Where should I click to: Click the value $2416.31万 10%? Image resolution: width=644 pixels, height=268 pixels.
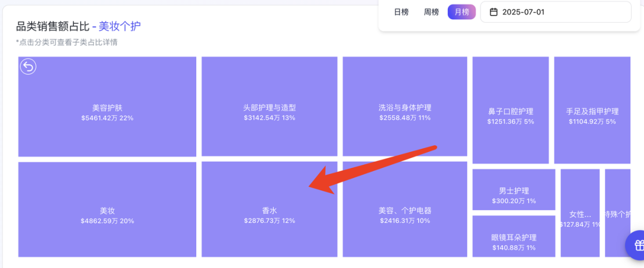point(405,221)
